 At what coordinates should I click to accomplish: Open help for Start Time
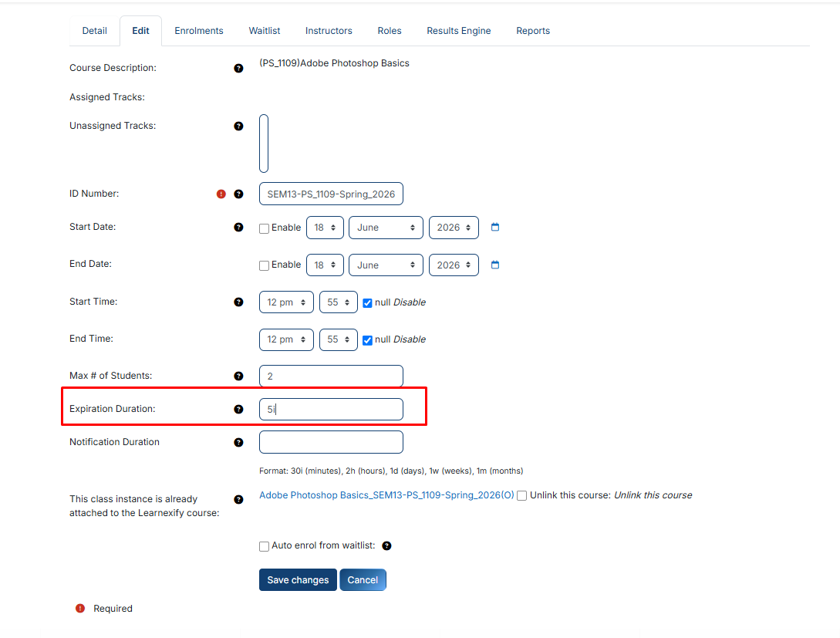click(238, 302)
